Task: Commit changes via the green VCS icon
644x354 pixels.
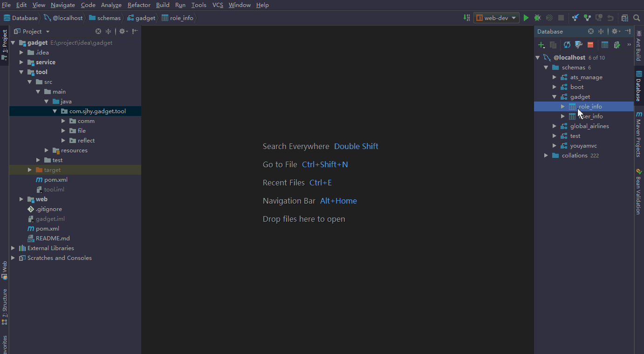Action: pyautogui.click(x=587, y=17)
